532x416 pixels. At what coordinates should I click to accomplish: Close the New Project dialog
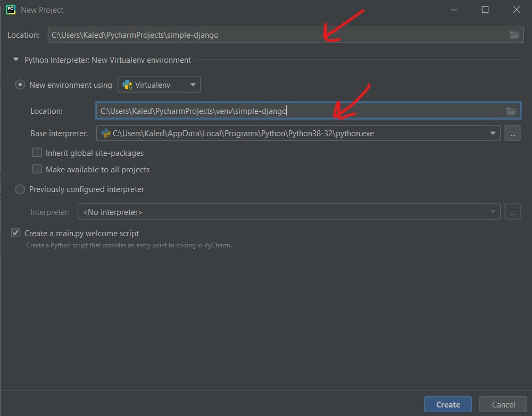pos(517,10)
